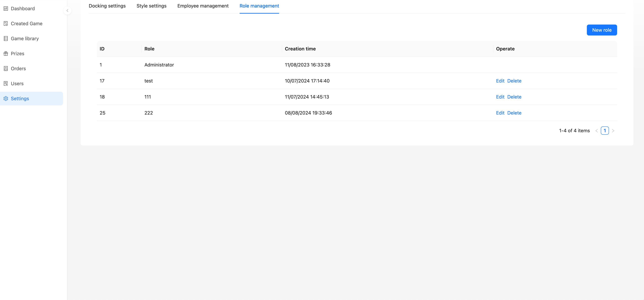The height and width of the screenshot is (300, 644).
Task: Create a New role
Action: pyautogui.click(x=601, y=30)
